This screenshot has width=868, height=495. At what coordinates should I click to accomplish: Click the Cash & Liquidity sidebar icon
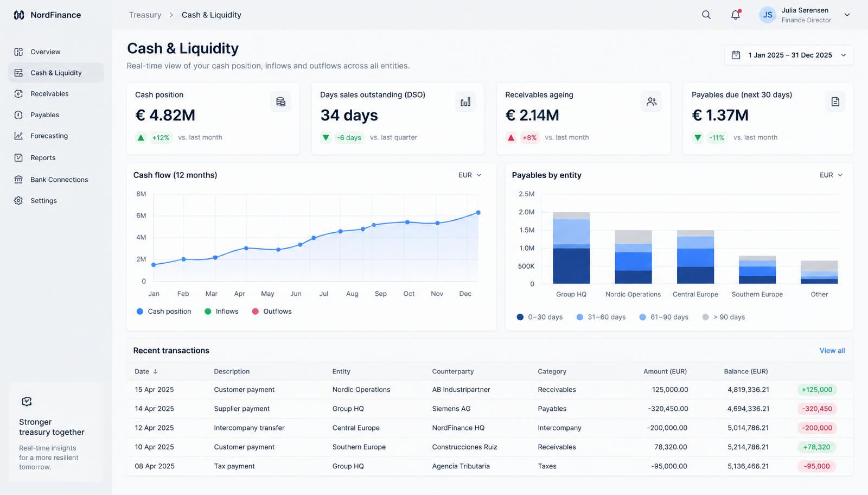point(18,73)
